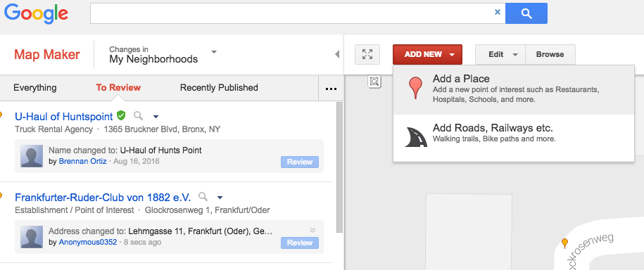644x270 pixels.
Task: Open the Changes in My Neighborhoods dropdown
Action: tap(163, 55)
